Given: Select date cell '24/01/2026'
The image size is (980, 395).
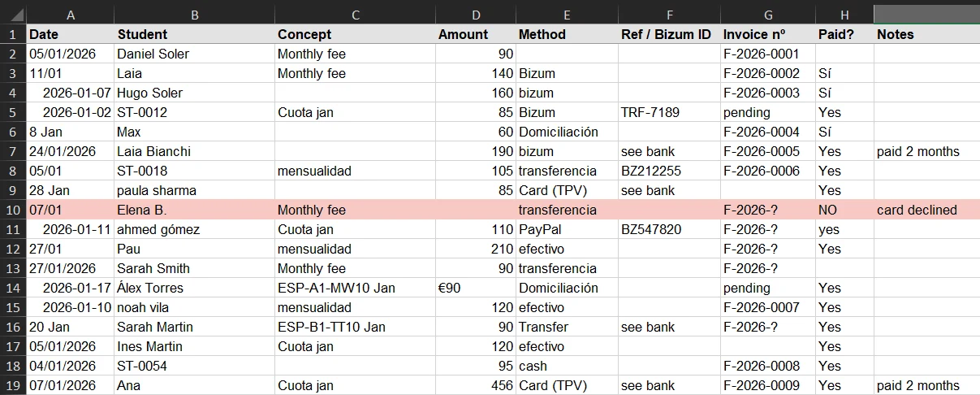Looking at the screenshot, I should point(71,151).
